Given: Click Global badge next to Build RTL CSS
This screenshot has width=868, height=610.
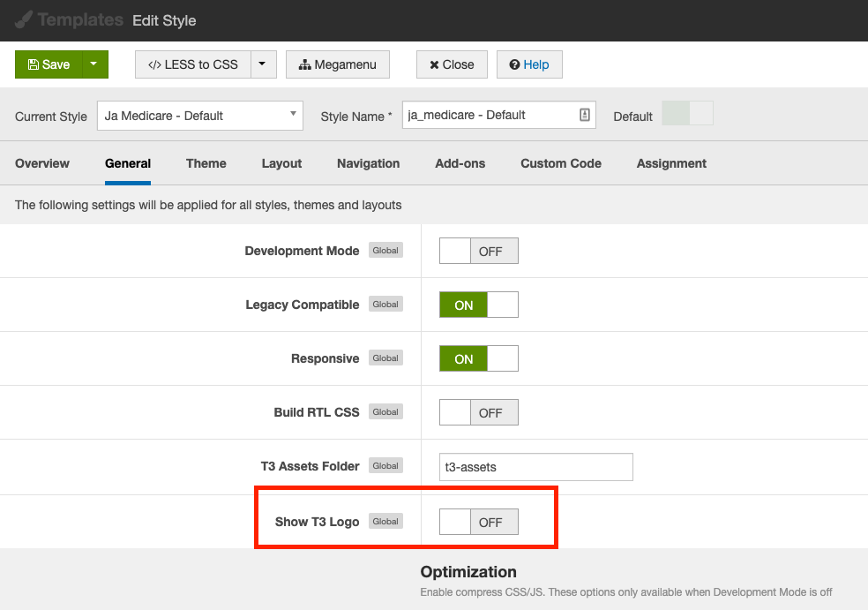Looking at the screenshot, I should [x=385, y=411].
